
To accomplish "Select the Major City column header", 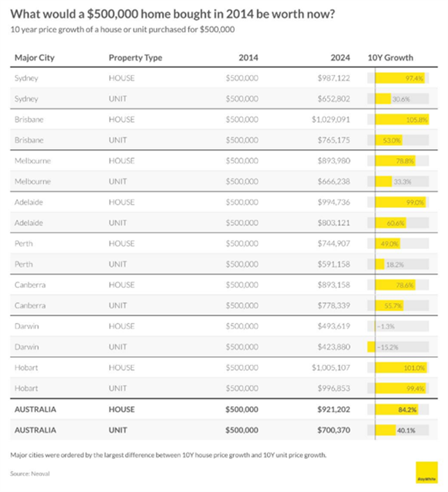I will [x=35, y=58].
